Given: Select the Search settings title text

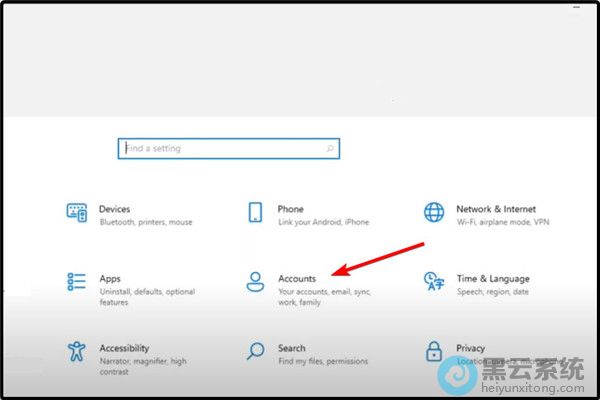Looking at the screenshot, I should pyautogui.click(x=292, y=348).
